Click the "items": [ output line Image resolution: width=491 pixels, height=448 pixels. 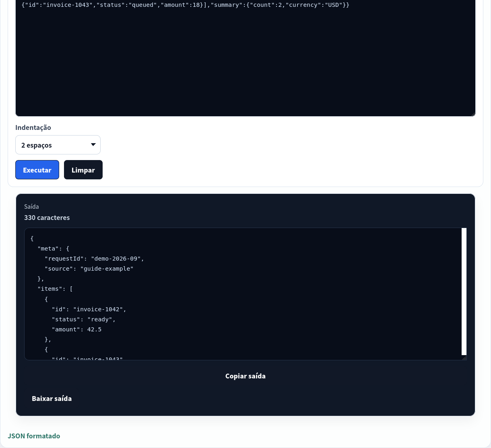tap(55, 289)
